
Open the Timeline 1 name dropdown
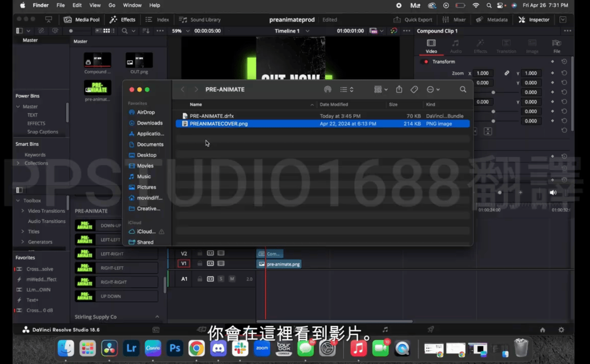click(x=292, y=31)
